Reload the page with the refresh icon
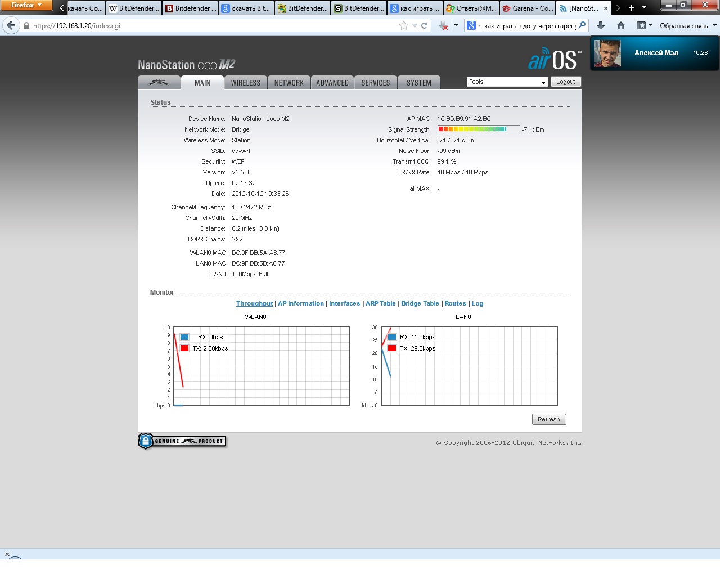 coord(425,25)
